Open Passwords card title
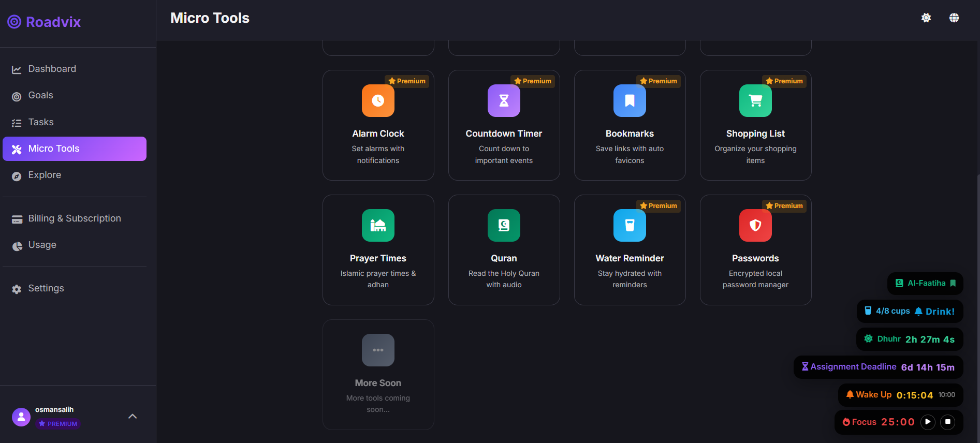The image size is (980, 443). pos(755,258)
